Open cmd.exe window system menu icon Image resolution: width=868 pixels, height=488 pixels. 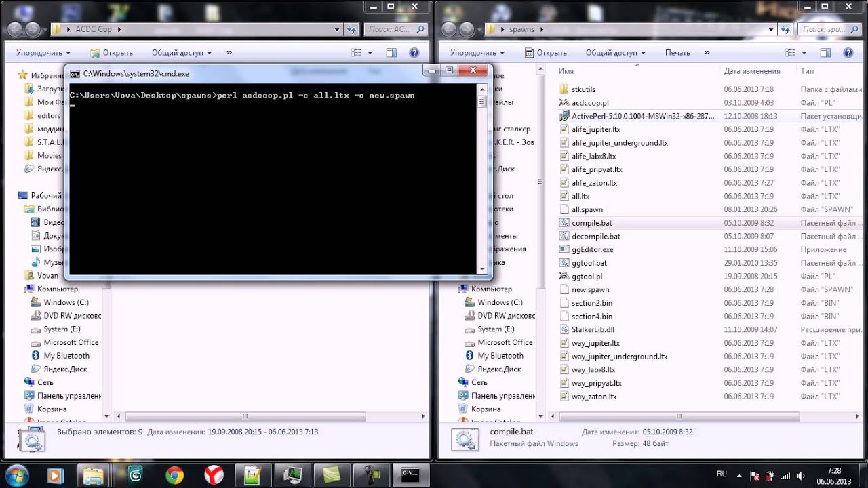(x=75, y=73)
